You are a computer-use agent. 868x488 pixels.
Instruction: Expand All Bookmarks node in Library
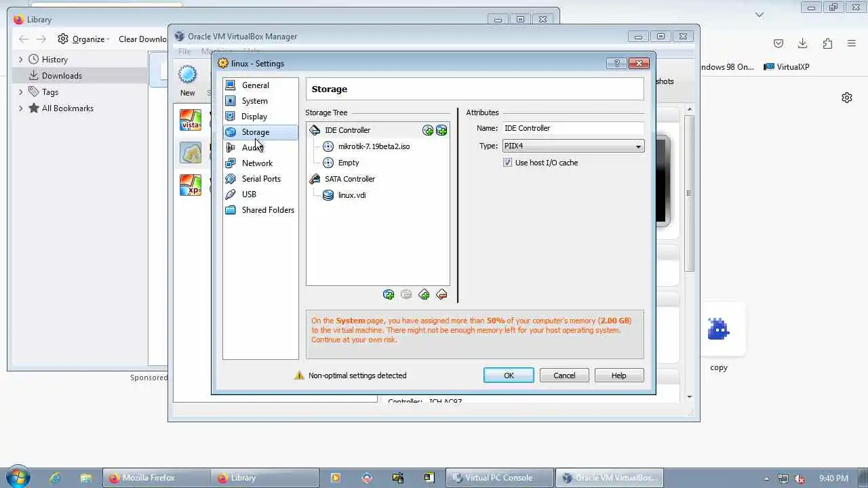pyautogui.click(x=20, y=108)
